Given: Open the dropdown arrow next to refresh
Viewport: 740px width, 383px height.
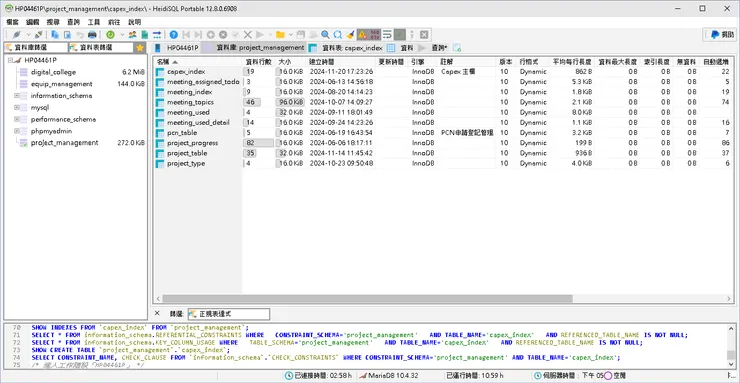Looking at the screenshot, I should pos(122,34).
